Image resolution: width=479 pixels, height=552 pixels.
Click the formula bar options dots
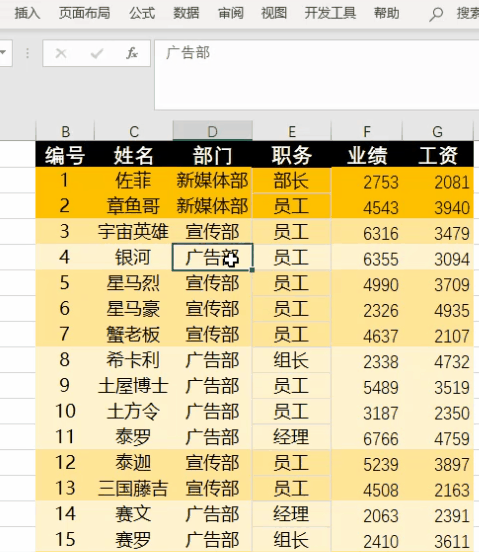coord(27,53)
